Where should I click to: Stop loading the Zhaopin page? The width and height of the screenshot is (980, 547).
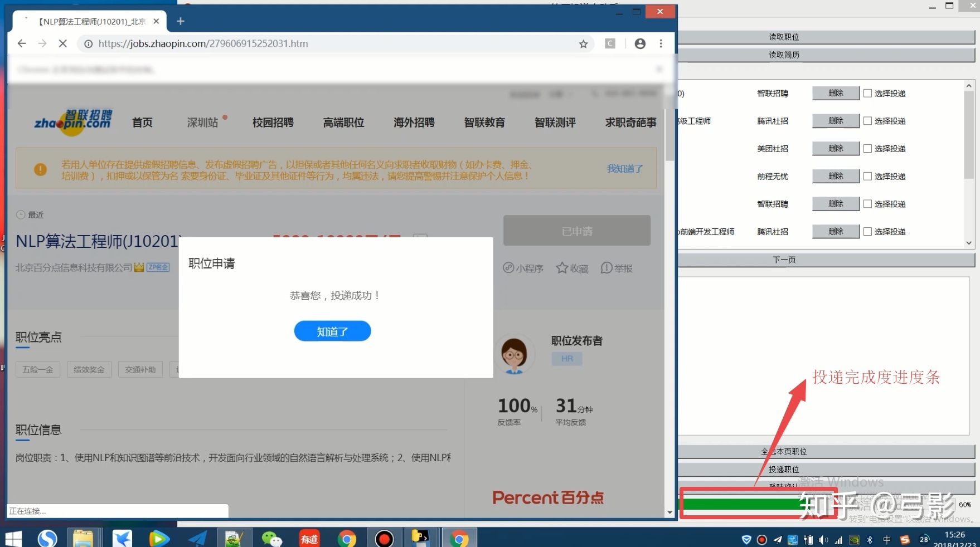point(63,43)
